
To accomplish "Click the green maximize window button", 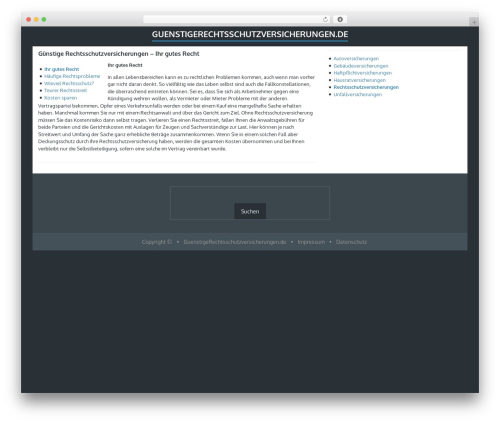I will click(44, 19).
